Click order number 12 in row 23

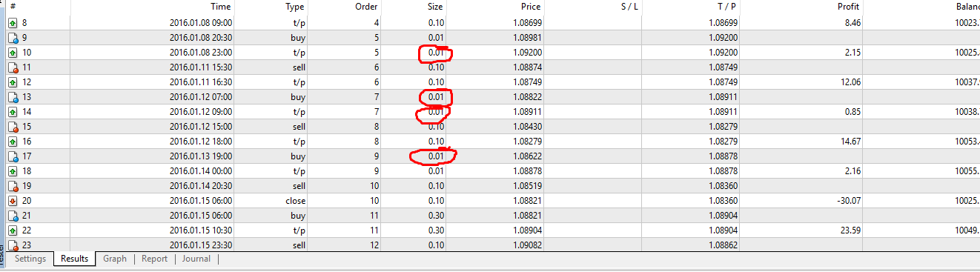[x=374, y=245]
